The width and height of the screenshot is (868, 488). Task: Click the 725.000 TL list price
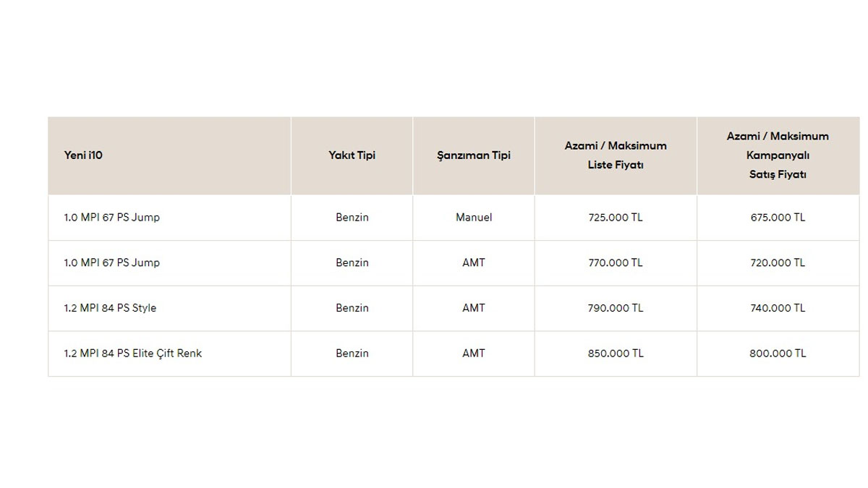(616, 218)
